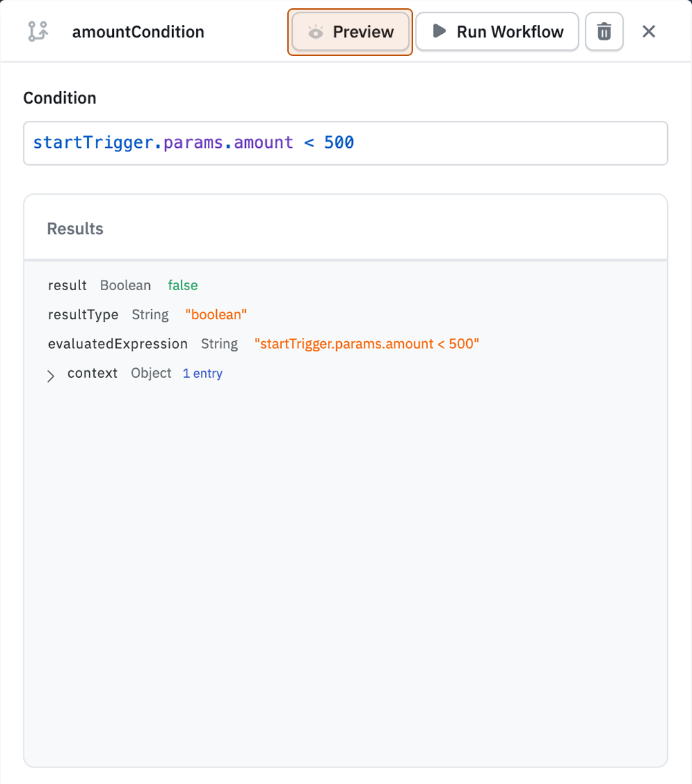Click into the Condition expression field
This screenshot has height=784, width=692.
[x=483, y=144]
